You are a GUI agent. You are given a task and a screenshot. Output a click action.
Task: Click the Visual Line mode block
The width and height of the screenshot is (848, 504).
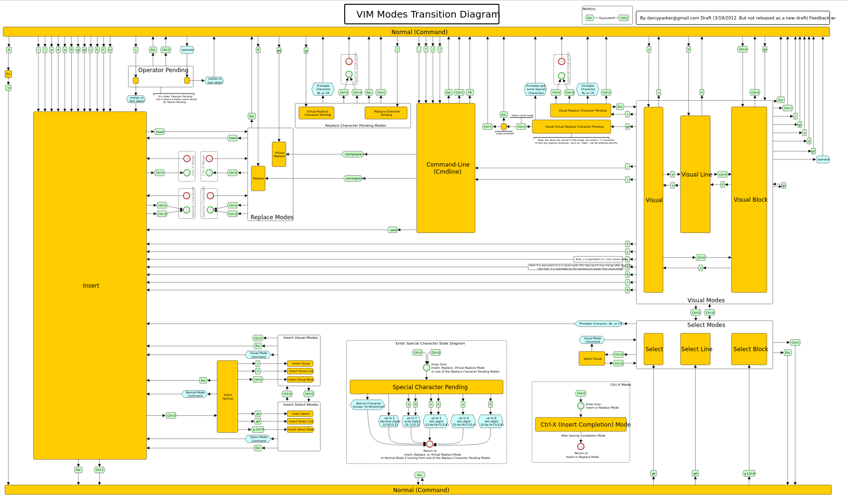[x=696, y=174]
